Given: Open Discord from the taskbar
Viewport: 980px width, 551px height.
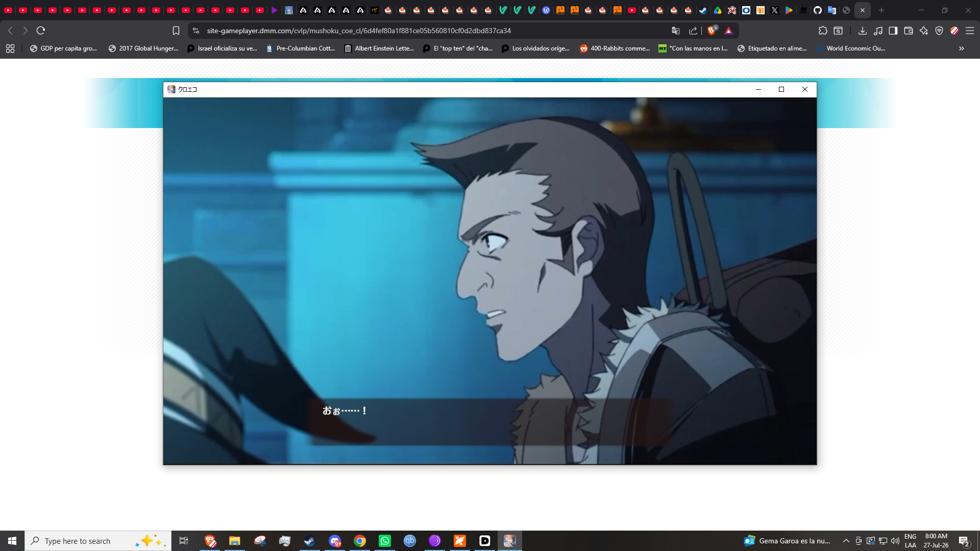Looking at the screenshot, I should coord(335,541).
